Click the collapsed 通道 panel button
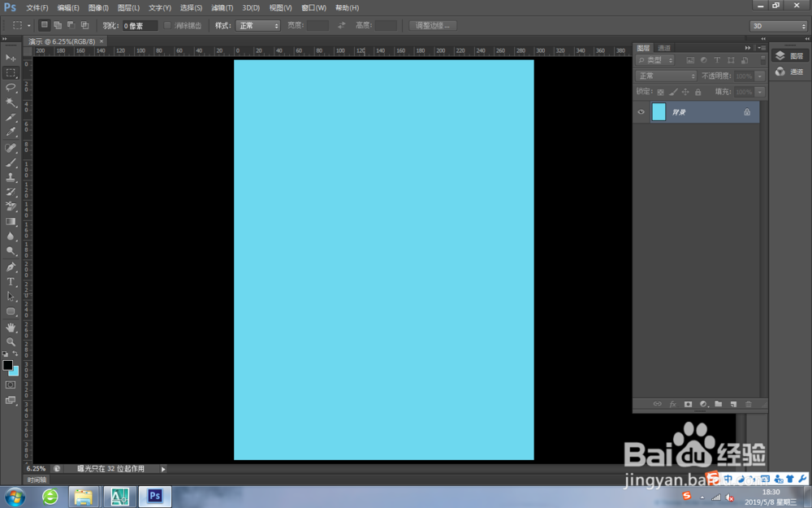This screenshot has height=508, width=812. pyautogui.click(x=790, y=72)
